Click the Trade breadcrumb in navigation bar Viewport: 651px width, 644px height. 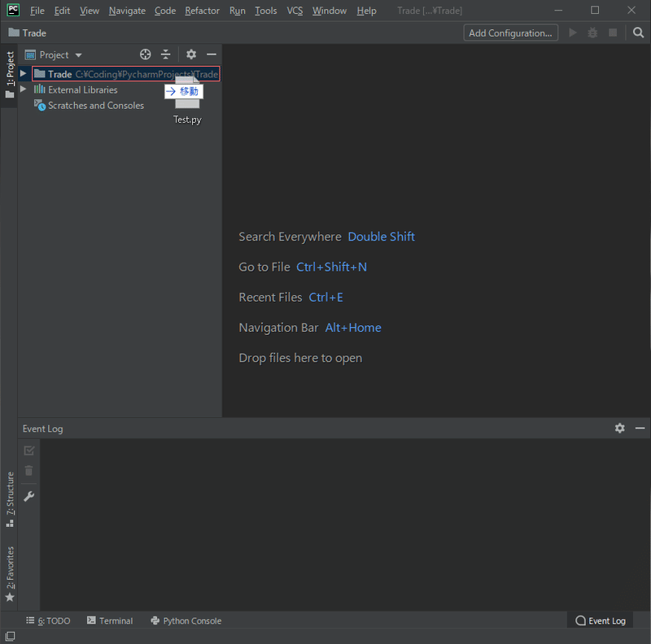pyautogui.click(x=28, y=33)
